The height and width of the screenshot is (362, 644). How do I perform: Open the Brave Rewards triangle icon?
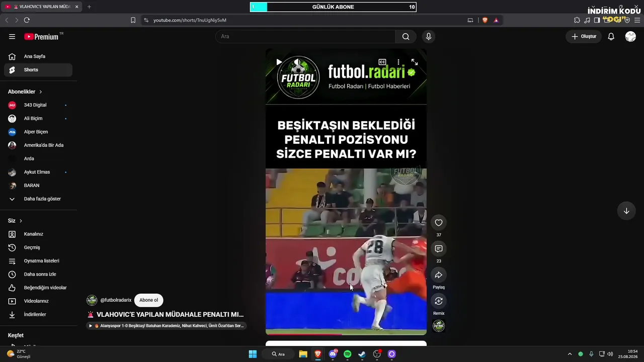(496, 20)
